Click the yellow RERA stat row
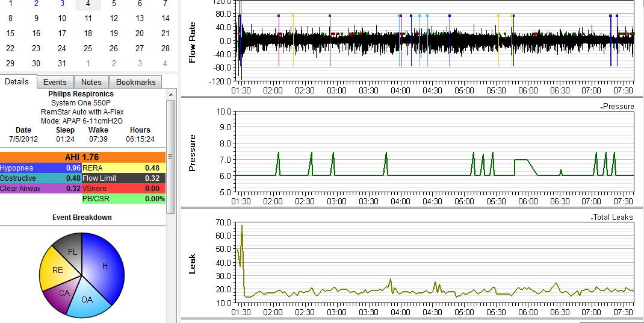The image size is (644, 323). click(123, 168)
